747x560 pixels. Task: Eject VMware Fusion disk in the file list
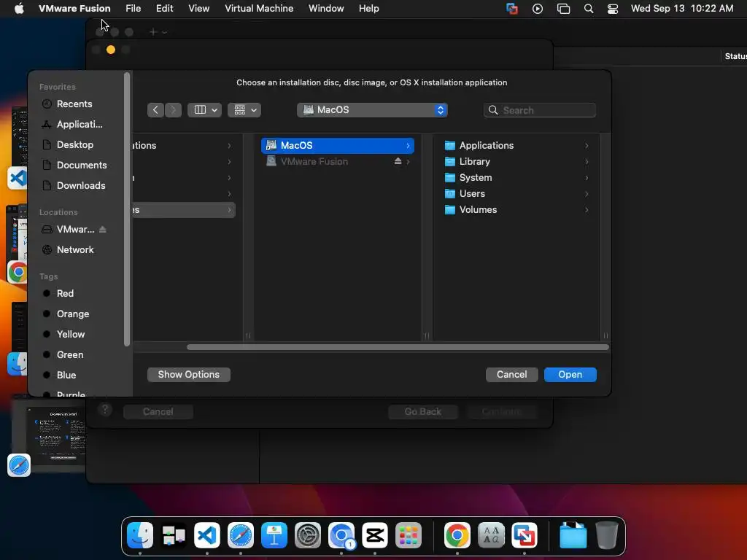[x=398, y=162]
